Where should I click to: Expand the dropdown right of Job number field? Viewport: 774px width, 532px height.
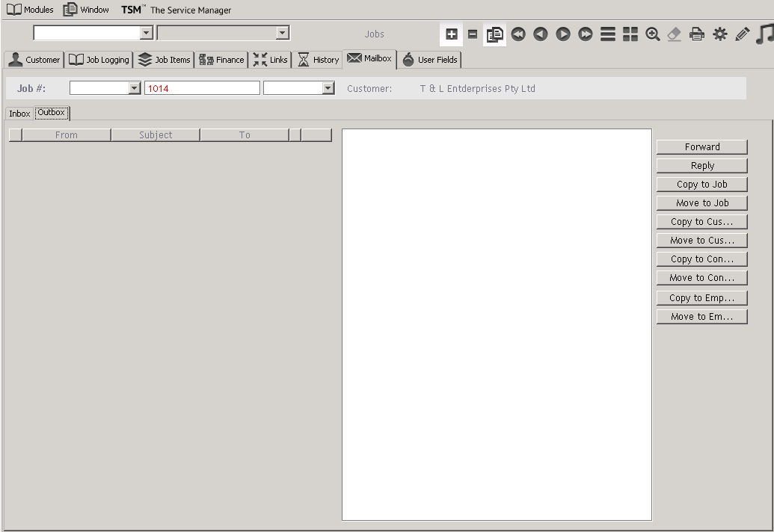coord(328,88)
